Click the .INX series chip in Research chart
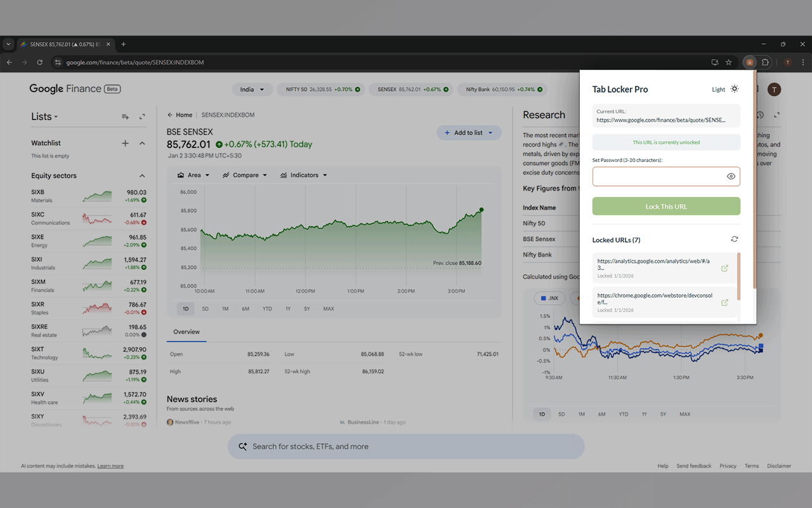Image resolution: width=812 pixels, height=508 pixels. pyautogui.click(x=549, y=298)
